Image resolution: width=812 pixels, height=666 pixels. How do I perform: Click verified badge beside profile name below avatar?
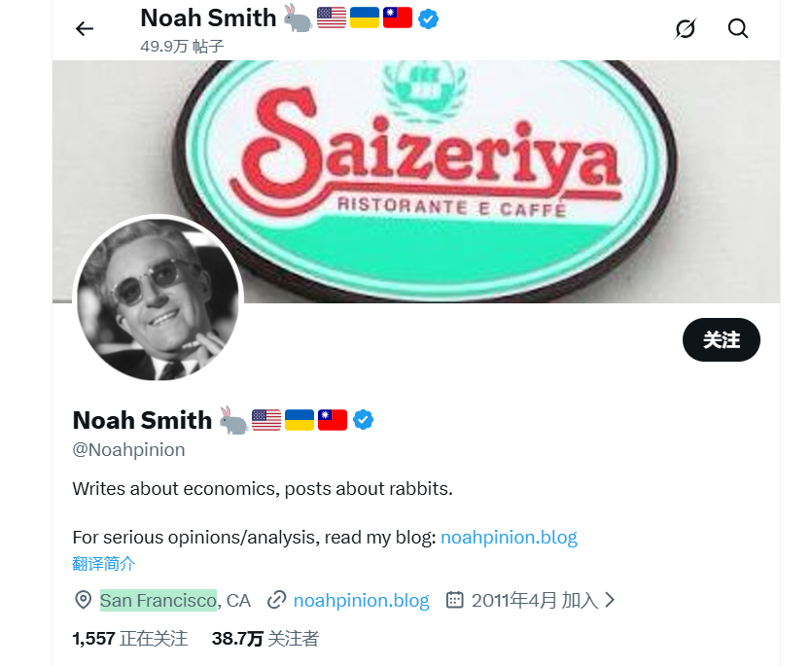363,419
